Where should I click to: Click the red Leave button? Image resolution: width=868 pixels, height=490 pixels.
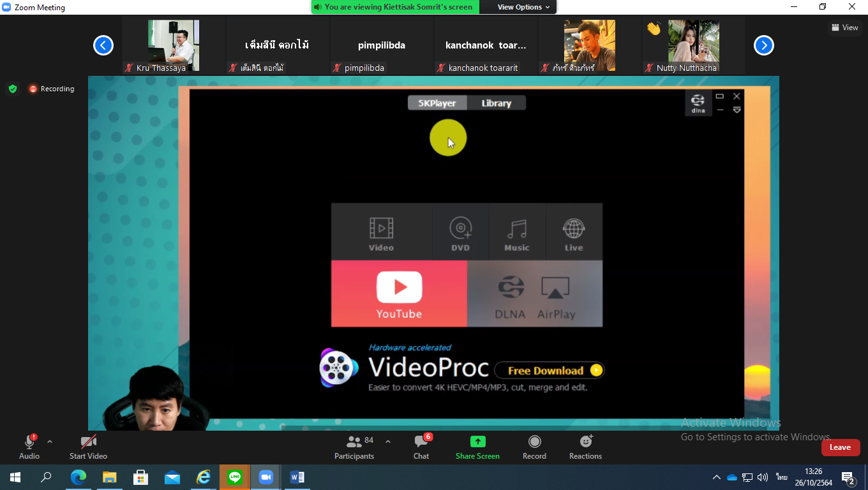(x=840, y=447)
